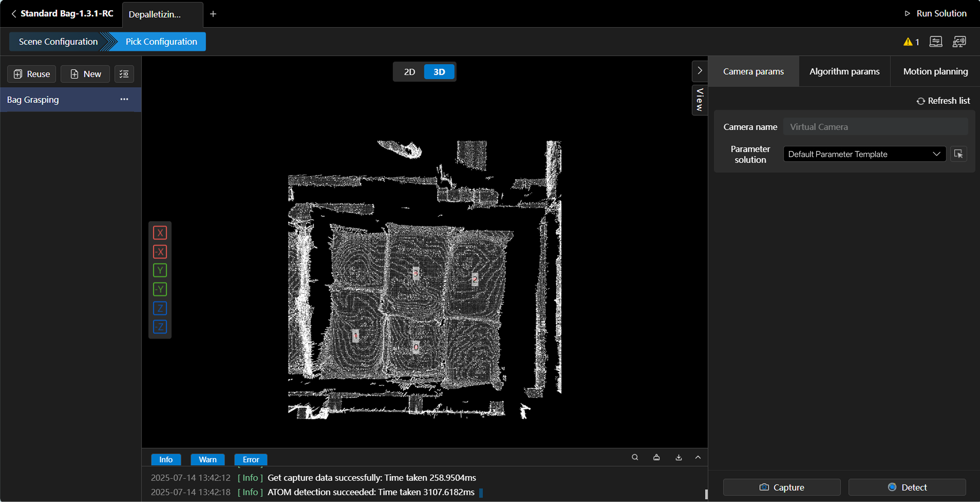Toggle the Error log filter
Screen dimensions: 980x502
click(251, 460)
